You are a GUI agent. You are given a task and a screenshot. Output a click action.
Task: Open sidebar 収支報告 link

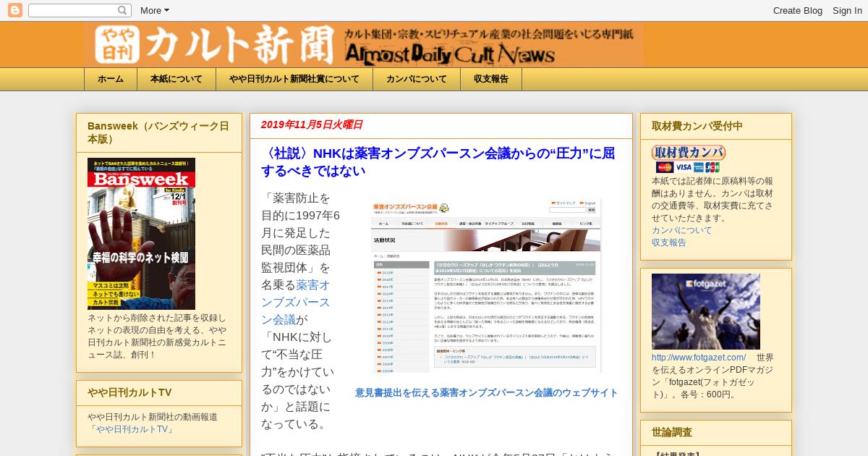pos(669,242)
